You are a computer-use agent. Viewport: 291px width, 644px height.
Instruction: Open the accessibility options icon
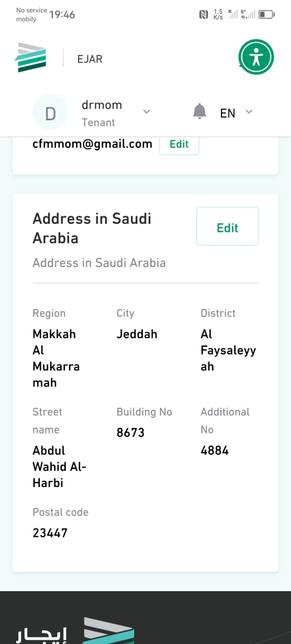click(x=257, y=57)
